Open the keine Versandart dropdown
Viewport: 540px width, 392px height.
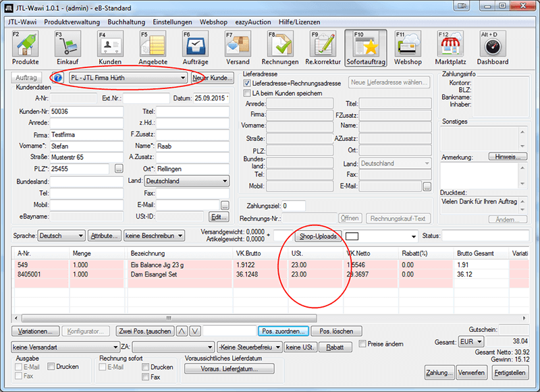point(65,347)
